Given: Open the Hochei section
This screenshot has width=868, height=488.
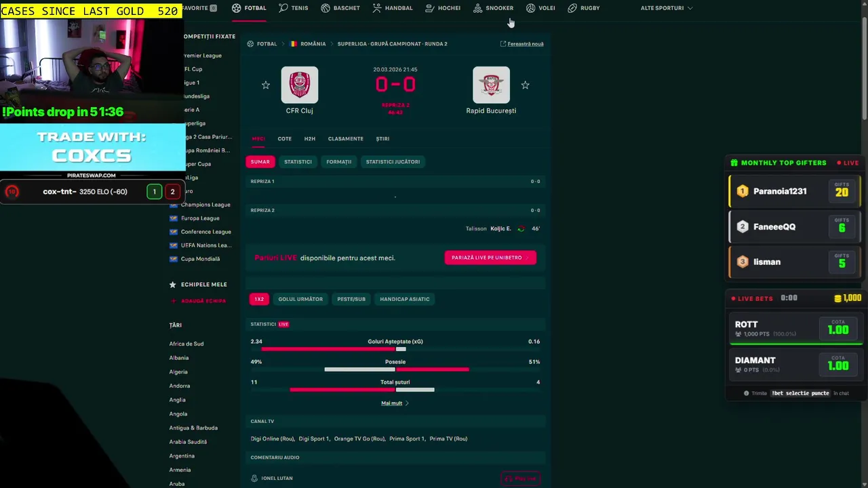Looking at the screenshot, I should (x=443, y=8).
